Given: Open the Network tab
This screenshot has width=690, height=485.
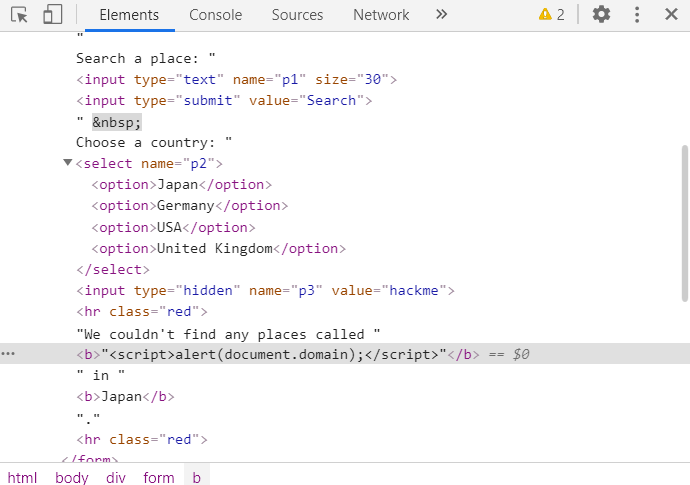Looking at the screenshot, I should (381, 15).
